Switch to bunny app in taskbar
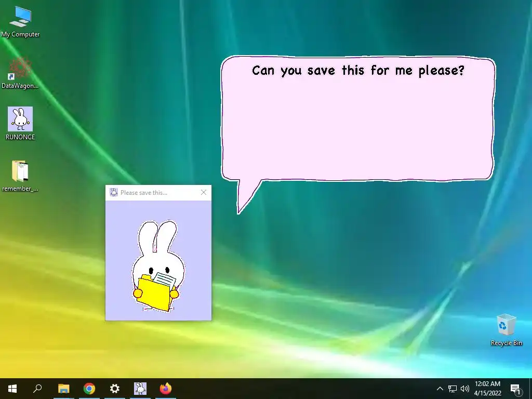The height and width of the screenshot is (399, 532). pos(140,389)
